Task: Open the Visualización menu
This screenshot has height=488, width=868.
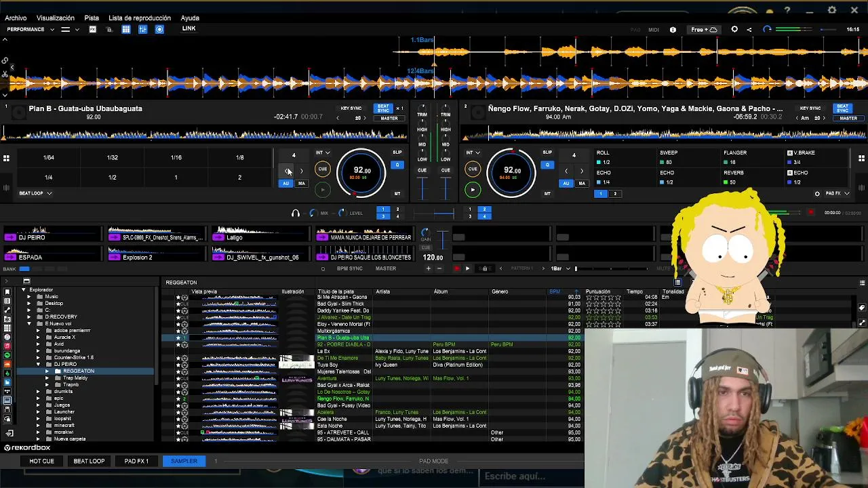Action: pos(56,18)
